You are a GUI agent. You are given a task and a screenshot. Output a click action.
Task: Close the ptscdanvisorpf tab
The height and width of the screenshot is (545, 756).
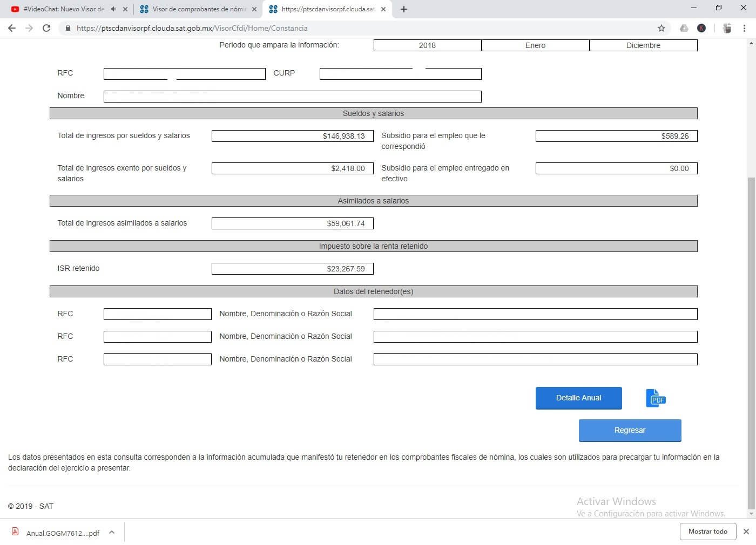click(383, 9)
